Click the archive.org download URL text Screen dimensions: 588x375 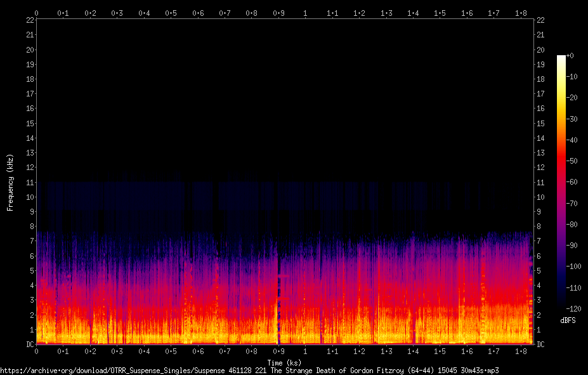click(249, 371)
